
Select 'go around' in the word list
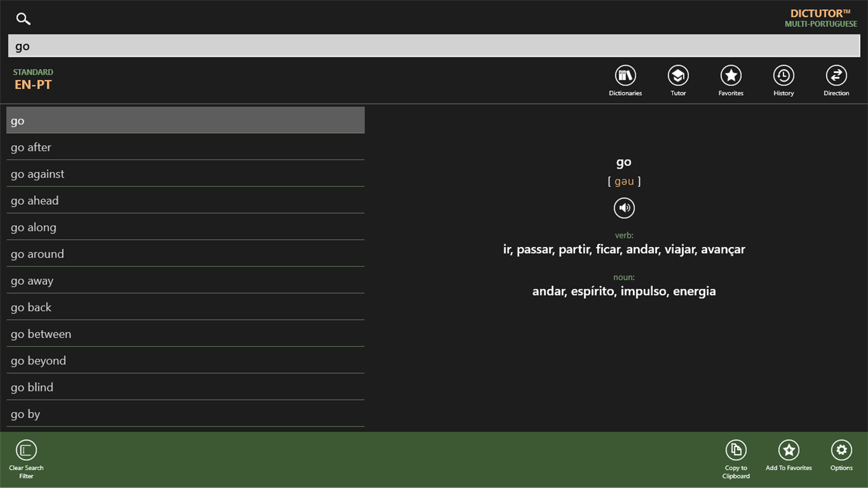(x=186, y=254)
